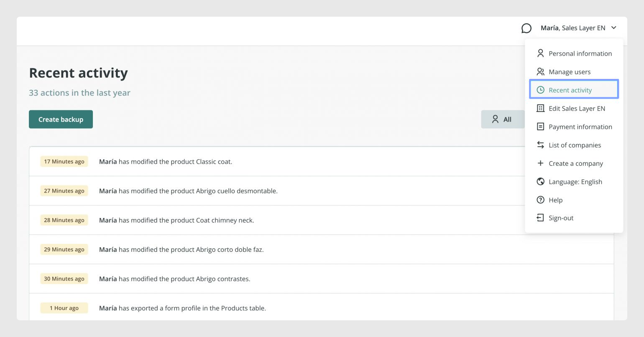Viewport: 644px width, 337px height.
Task: Click the users icon beside Manage users
Action: click(x=540, y=71)
